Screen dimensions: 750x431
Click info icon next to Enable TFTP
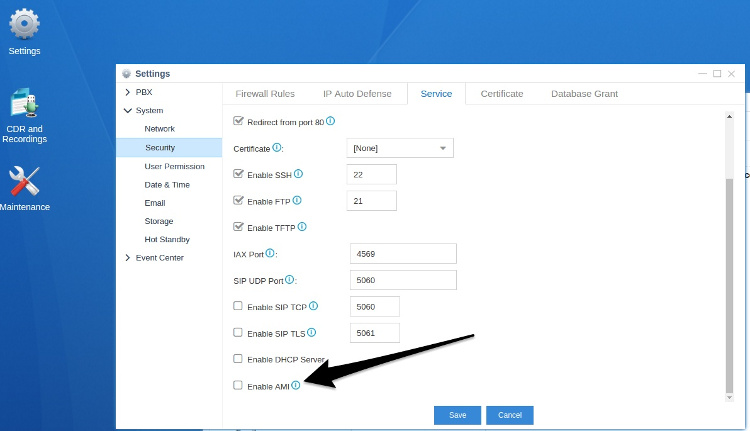(x=302, y=227)
